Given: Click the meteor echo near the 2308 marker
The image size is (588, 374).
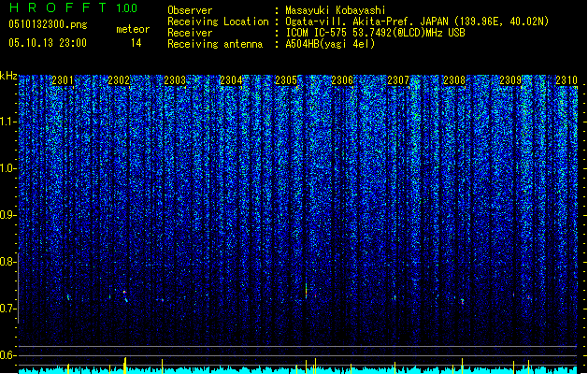Looking at the screenshot, I should 463,301.
